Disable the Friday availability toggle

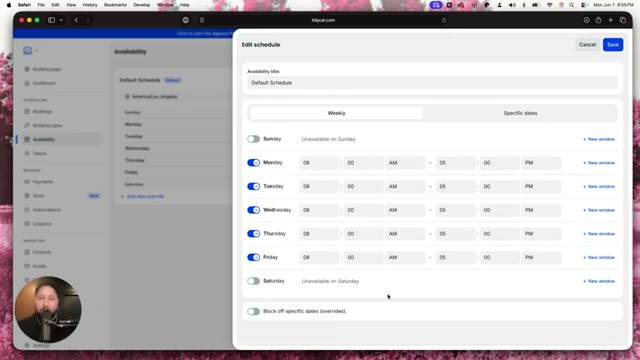(253, 258)
